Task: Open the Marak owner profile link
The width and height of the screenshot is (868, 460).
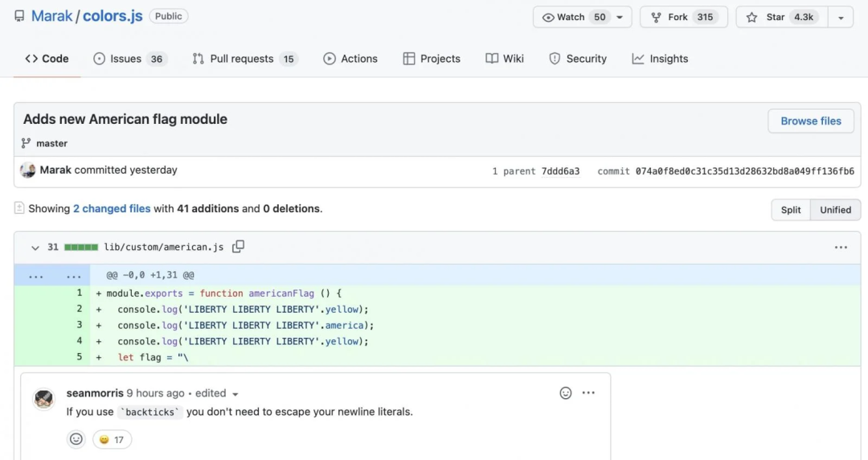Action: pyautogui.click(x=51, y=16)
